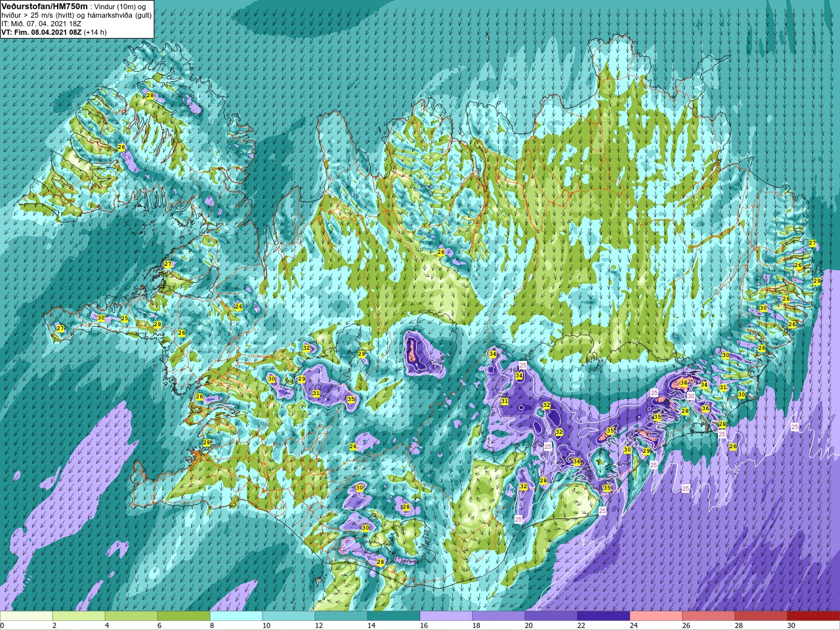Click the "(+14 h)" forecast offset text

[x=95, y=31]
